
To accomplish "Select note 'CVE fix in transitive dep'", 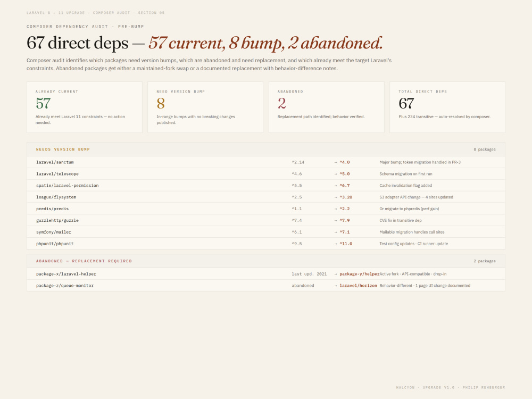I will coord(401,221).
